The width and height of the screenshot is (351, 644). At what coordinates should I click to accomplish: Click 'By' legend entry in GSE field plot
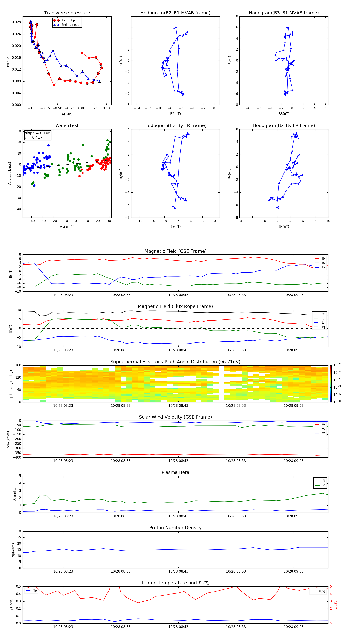click(x=320, y=263)
